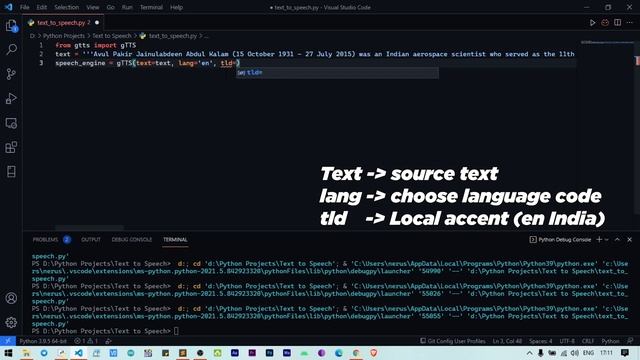
Task: Click remote window indicator in status bar
Action: coord(8,341)
